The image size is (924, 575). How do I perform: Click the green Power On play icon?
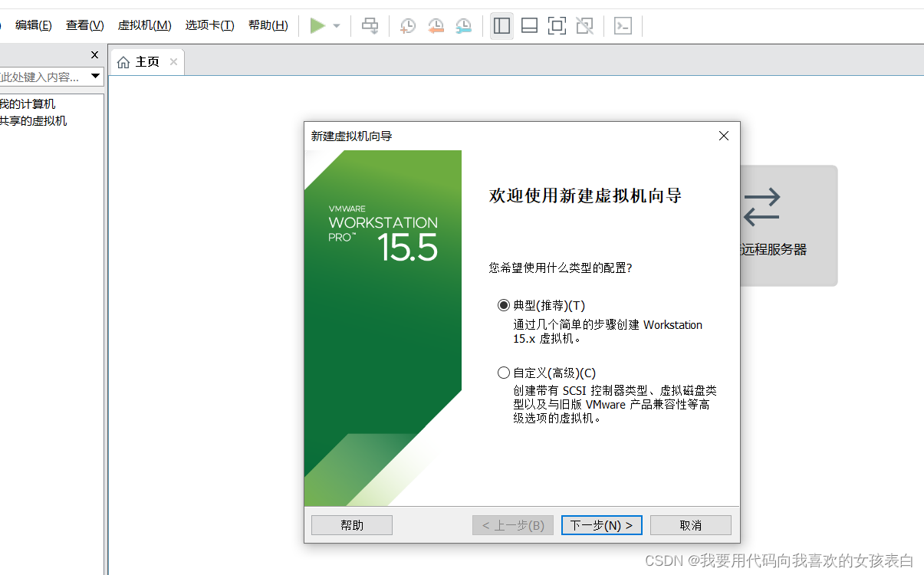coord(317,26)
